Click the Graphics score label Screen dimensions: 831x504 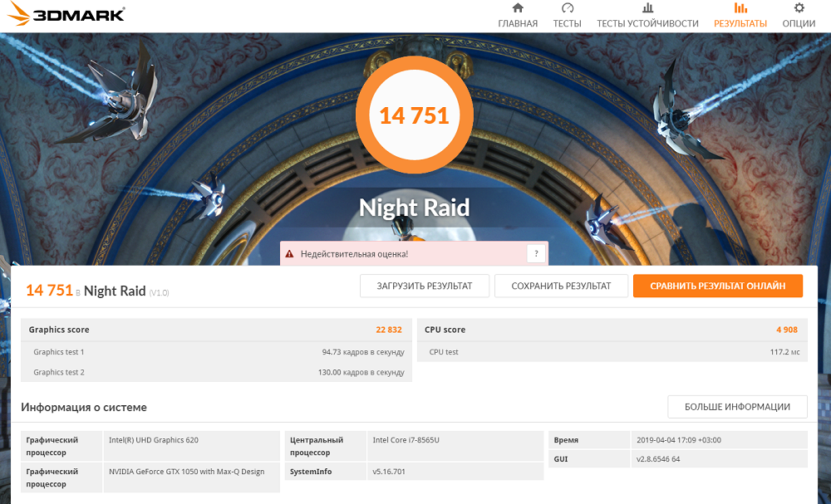(x=59, y=330)
